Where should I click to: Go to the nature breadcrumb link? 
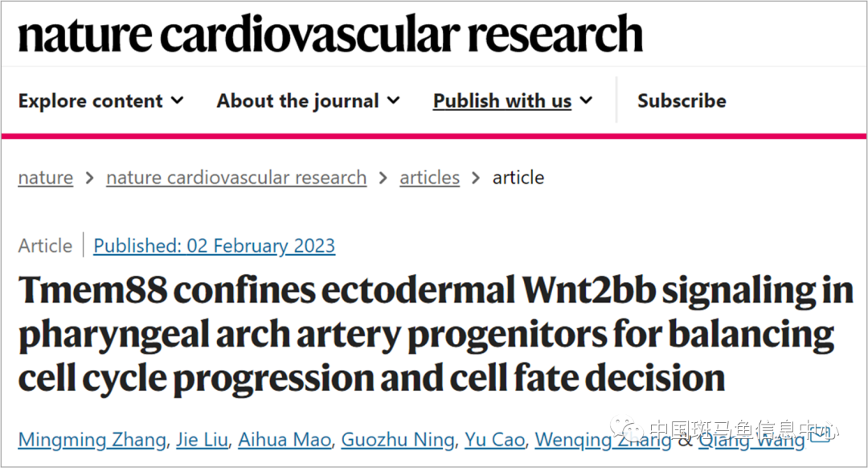click(46, 178)
